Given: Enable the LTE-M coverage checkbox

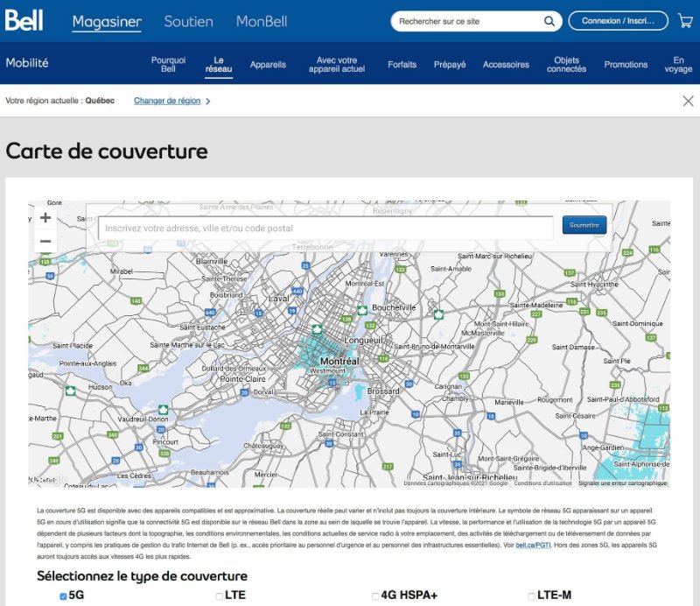Looking at the screenshot, I should coord(532,596).
